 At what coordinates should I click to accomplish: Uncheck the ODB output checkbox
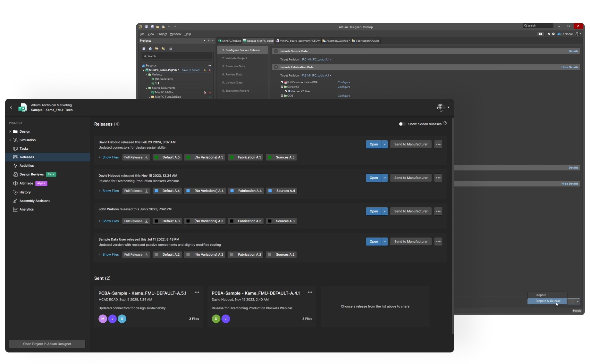point(282,96)
